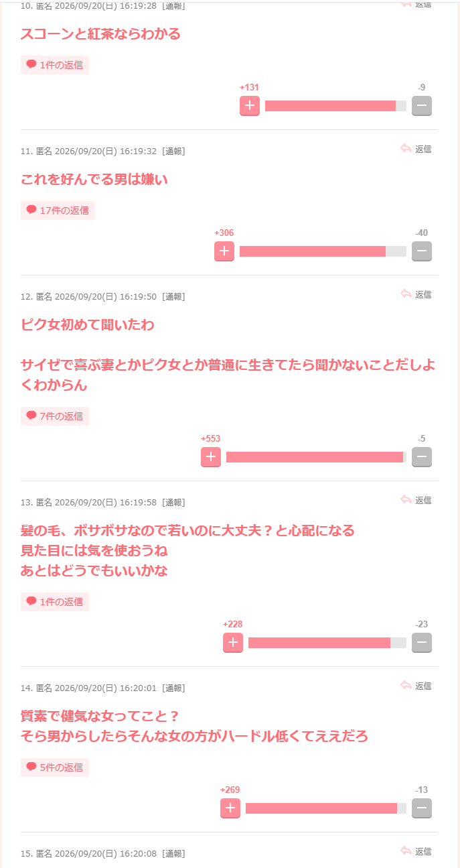Reply to comment 13 via 返信 link
Screen dimensions: 460x868
point(416,500)
